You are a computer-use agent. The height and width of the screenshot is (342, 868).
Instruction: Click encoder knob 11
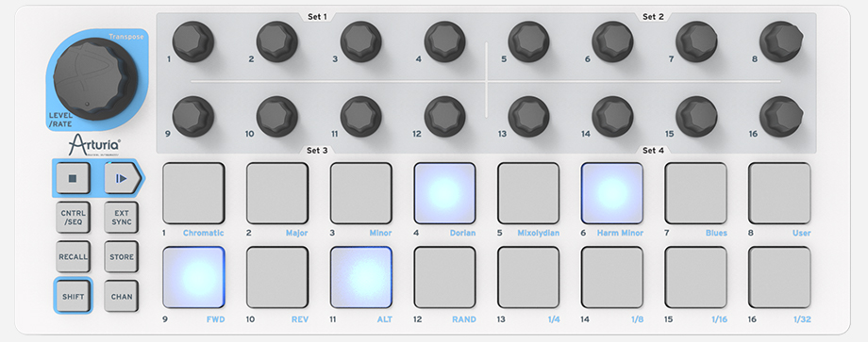click(x=361, y=117)
